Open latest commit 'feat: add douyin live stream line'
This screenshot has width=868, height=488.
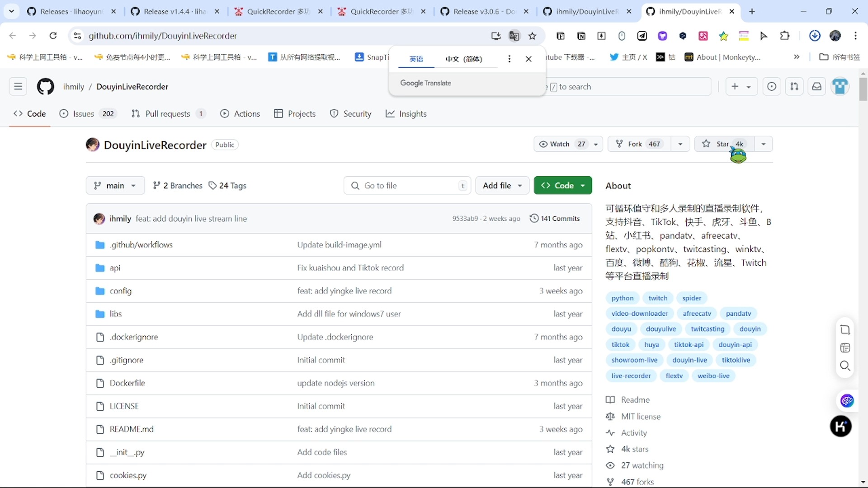point(191,219)
